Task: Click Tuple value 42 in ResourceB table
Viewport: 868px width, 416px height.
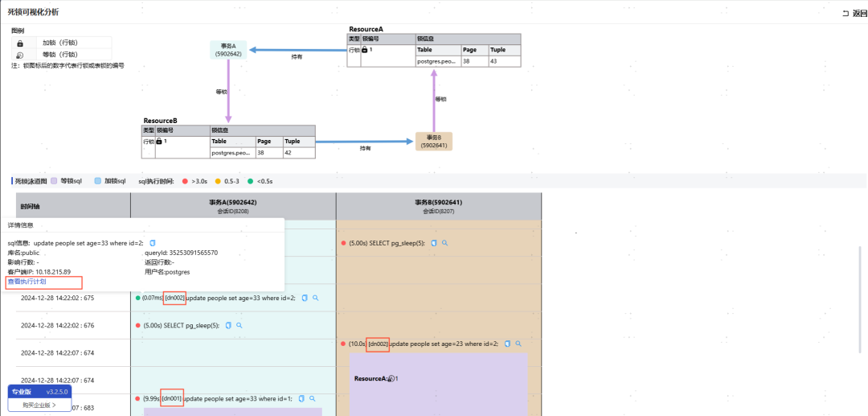Action: [x=299, y=152]
